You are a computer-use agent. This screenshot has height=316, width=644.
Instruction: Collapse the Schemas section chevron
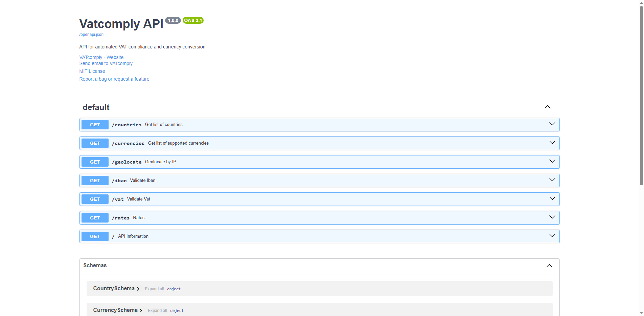[549, 266]
